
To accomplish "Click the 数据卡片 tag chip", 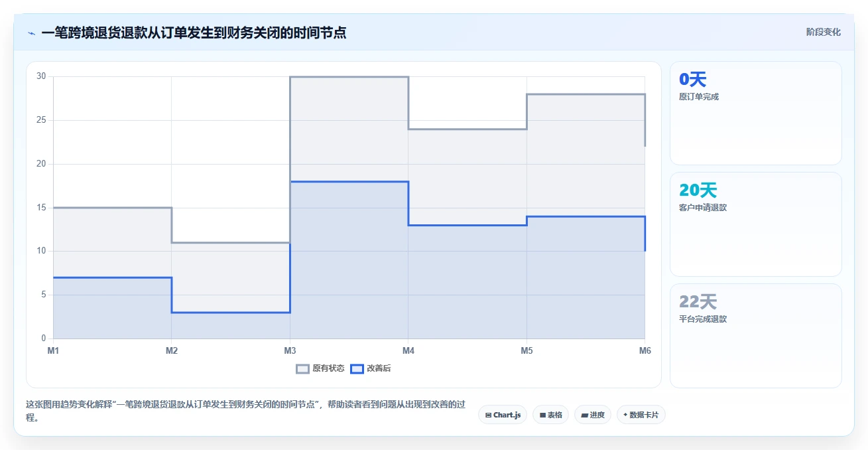I will 641,415.
